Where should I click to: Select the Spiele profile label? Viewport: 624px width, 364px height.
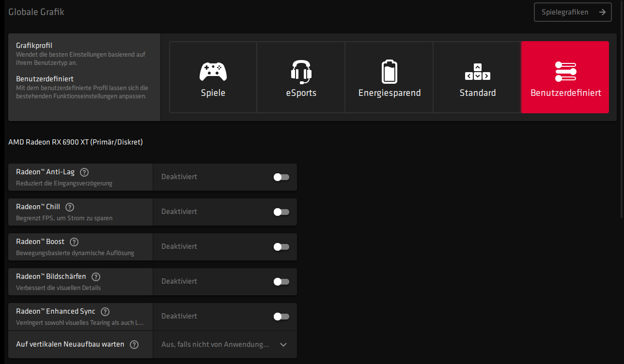(213, 93)
